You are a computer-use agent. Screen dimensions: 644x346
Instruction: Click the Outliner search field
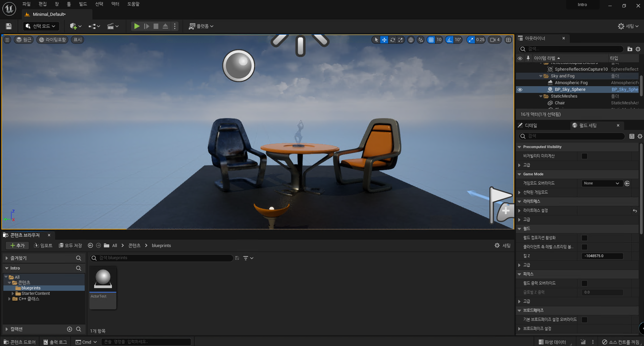[571, 49]
